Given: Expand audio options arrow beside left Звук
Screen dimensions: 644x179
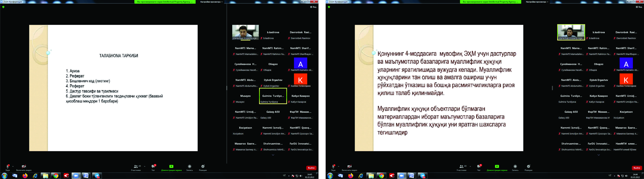Looking at the screenshot, I should click(13, 166).
